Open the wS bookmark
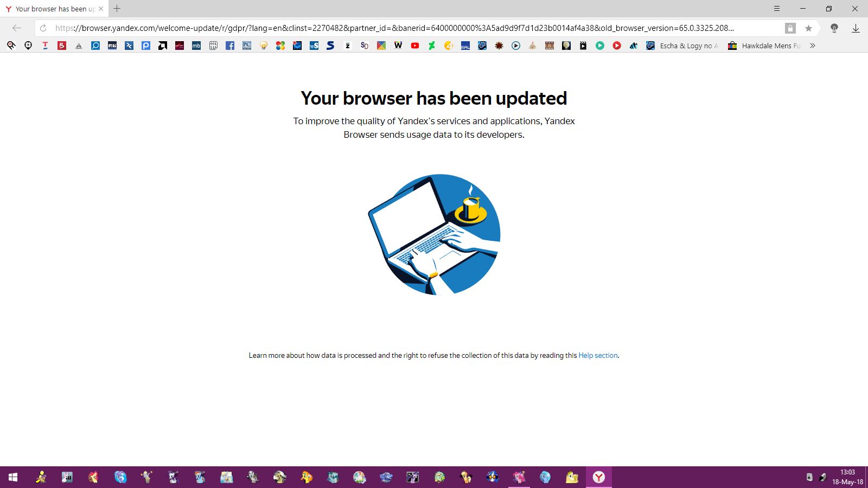Viewport: 868px width, 488px height. pyautogui.click(x=314, y=46)
